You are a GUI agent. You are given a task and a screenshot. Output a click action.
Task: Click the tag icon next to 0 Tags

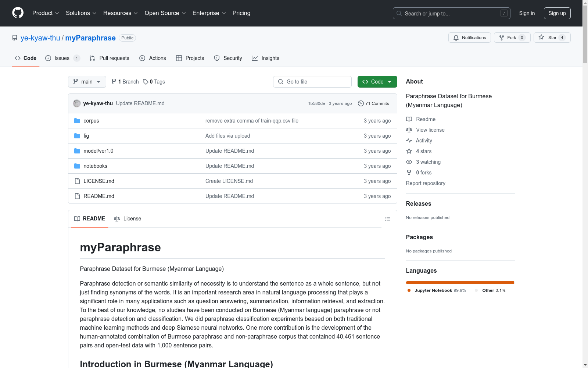146,82
